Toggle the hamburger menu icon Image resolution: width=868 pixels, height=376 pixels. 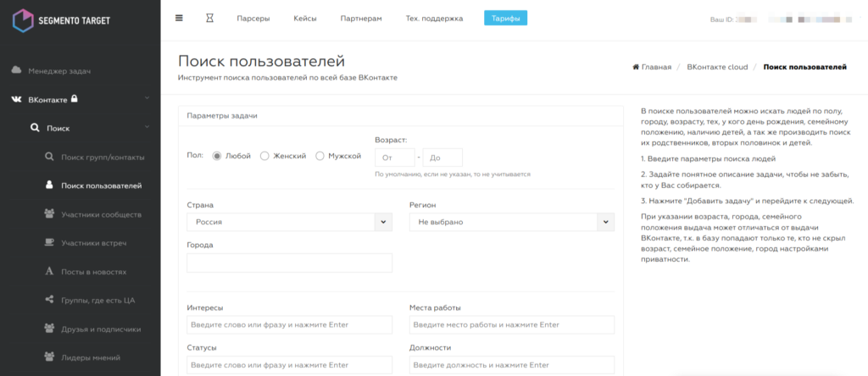pyautogui.click(x=179, y=18)
